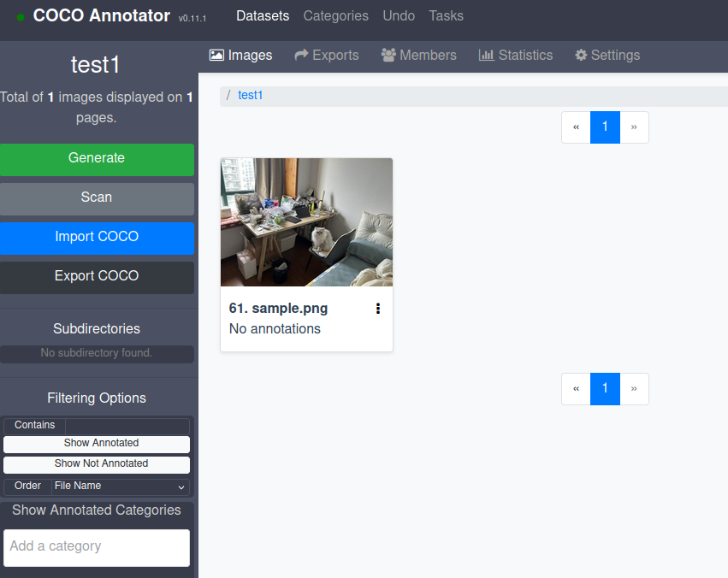Click the Images tab picture icon
Viewport: 728px width, 578px height.
(216, 56)
